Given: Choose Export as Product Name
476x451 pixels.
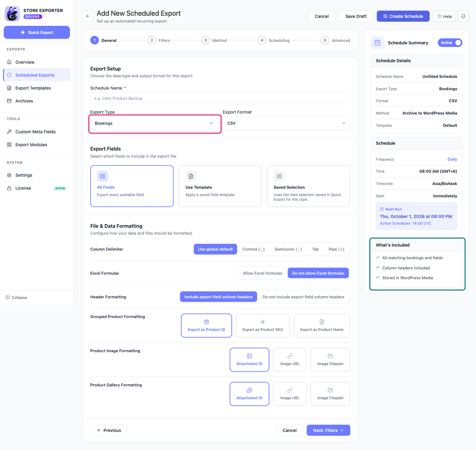Looking at the screenshot, I should point(322,326).
